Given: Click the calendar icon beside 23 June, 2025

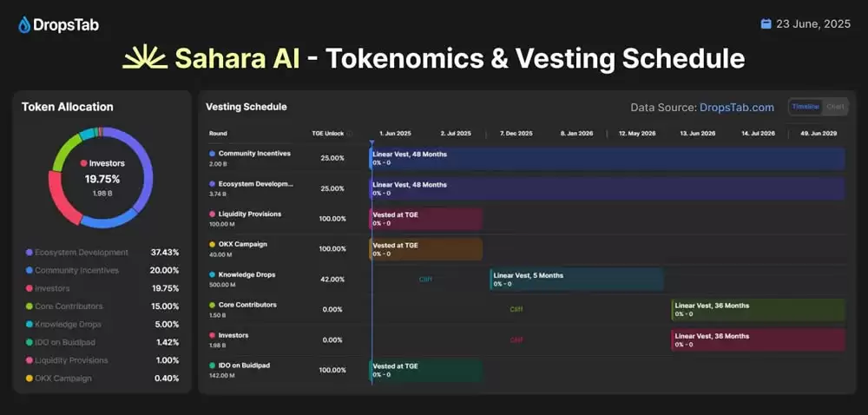Looking at the screenshot, I should [x=766, y=23].
